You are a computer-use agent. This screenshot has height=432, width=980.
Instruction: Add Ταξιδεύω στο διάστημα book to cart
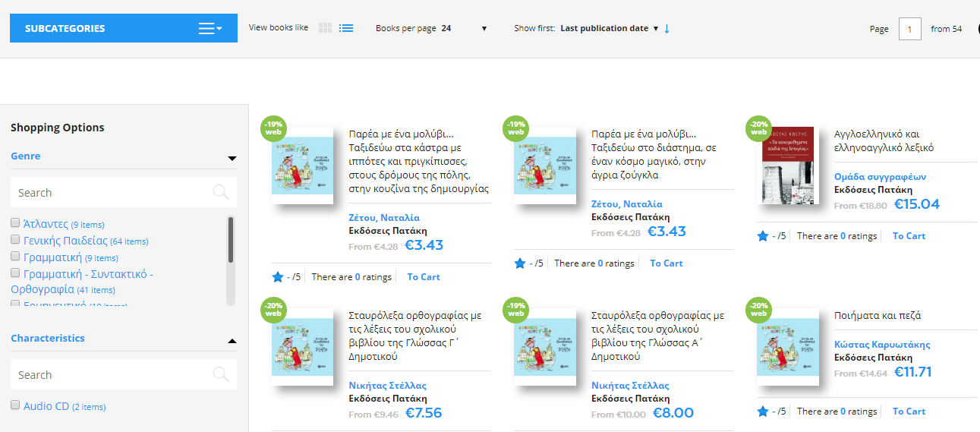666,263
